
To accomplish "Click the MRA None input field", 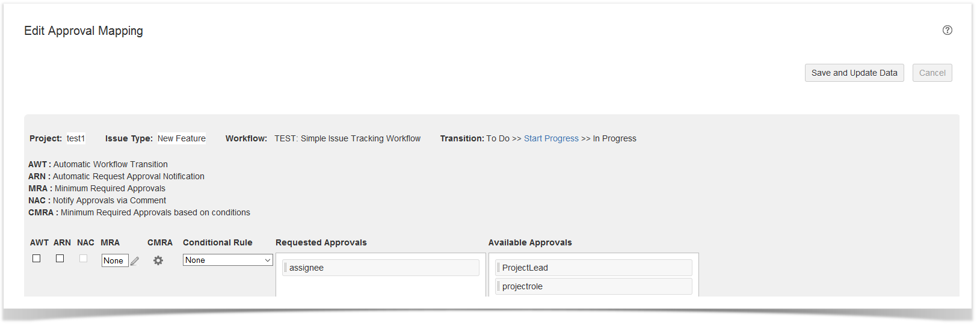I will pyautogui.click(x=114, y=260).
